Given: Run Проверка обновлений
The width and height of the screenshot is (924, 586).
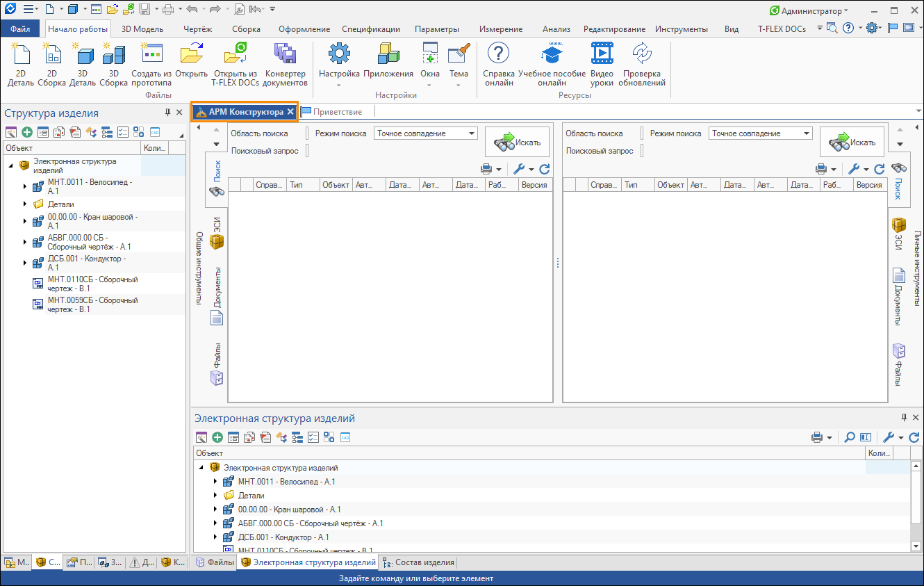Looking at the screenshot, I should [x=643, y=64].
